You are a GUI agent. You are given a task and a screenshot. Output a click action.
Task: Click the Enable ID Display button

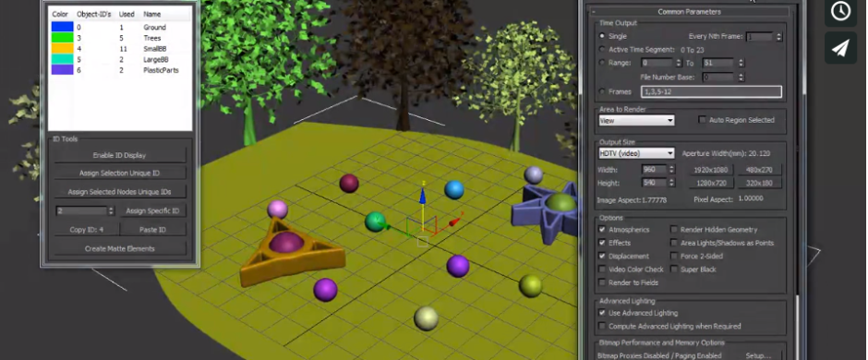[119, 155]
